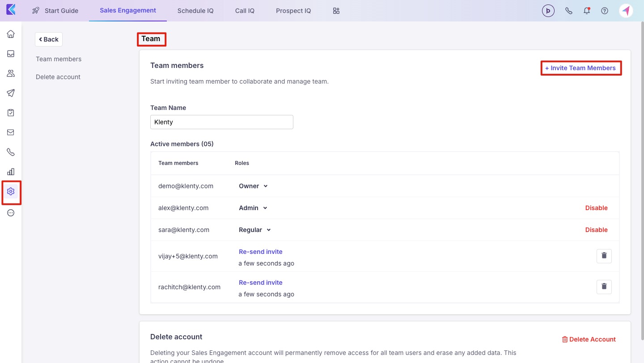
Task: Expand the Admin role dropdown for alex
Action: 253,208
